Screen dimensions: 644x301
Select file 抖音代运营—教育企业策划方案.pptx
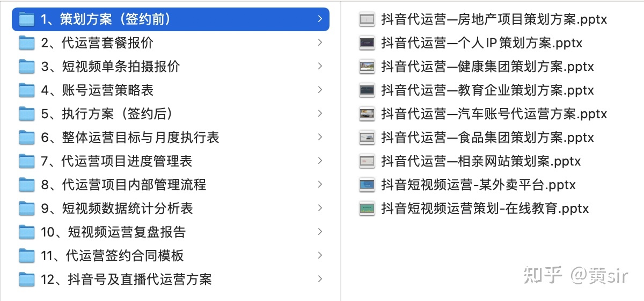[x=487, y=91]
